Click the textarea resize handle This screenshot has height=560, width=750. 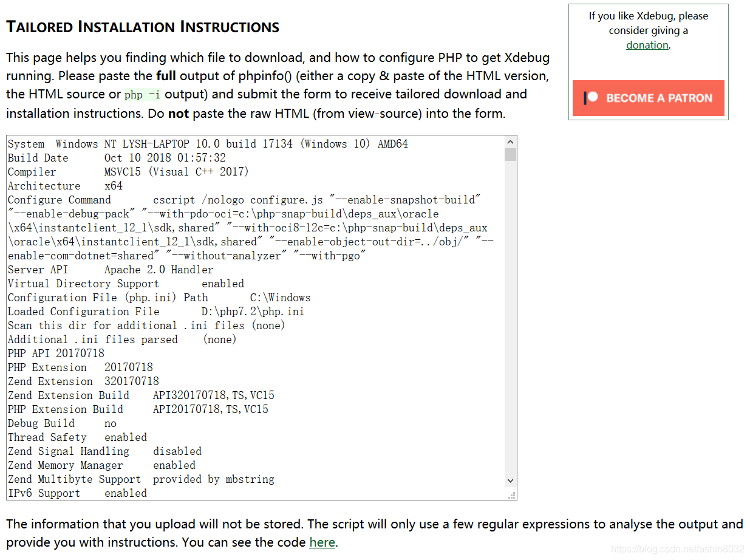pyautogui.click(x=511, y=494)
